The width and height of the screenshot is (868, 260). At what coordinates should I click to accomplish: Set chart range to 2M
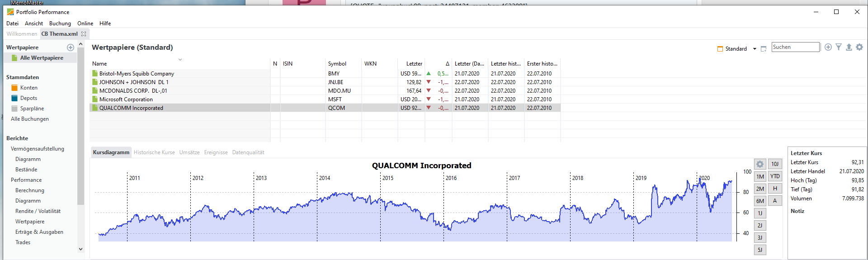[760, 189]
